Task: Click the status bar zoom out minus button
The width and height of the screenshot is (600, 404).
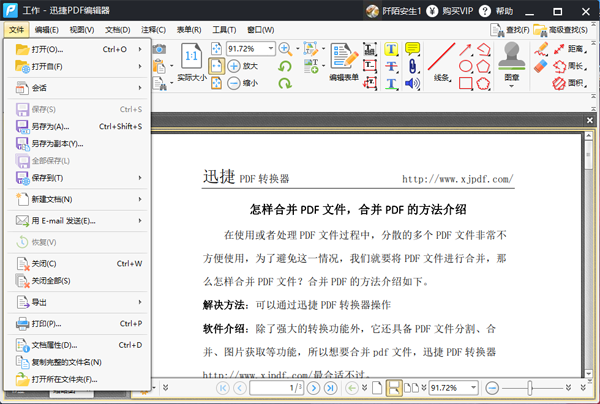Action: click(x=492, y=388)
